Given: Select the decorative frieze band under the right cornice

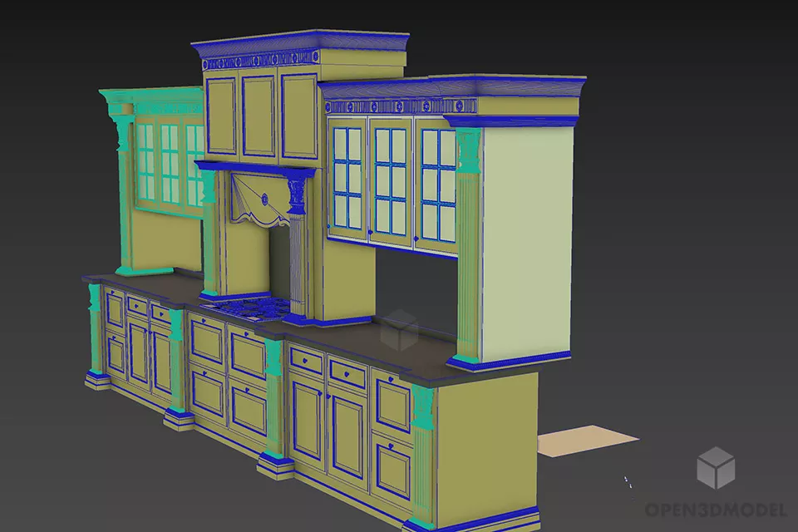Looking at the screenshot, I should (399, 107).
